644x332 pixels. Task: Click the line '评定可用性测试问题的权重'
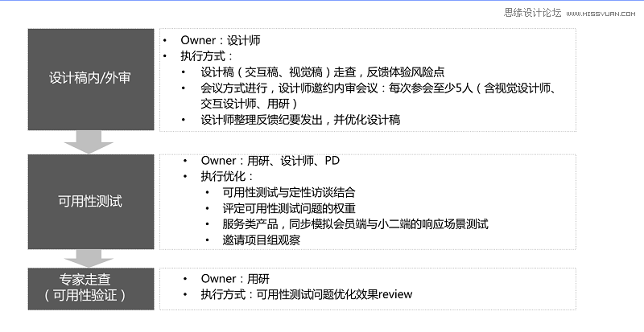tap(289, 208)
